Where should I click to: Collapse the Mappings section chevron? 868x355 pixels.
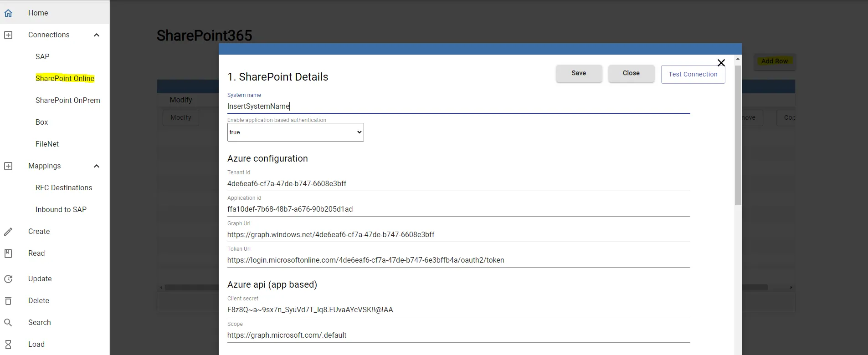pyautogui.click(x=97, y=166)
